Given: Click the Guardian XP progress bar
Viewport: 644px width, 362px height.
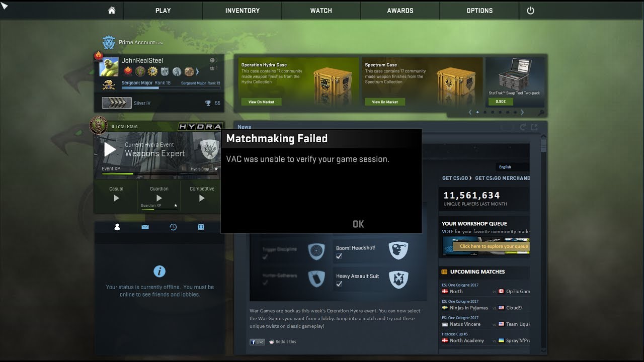Looking at the screenshot, I should coord(159,210).
